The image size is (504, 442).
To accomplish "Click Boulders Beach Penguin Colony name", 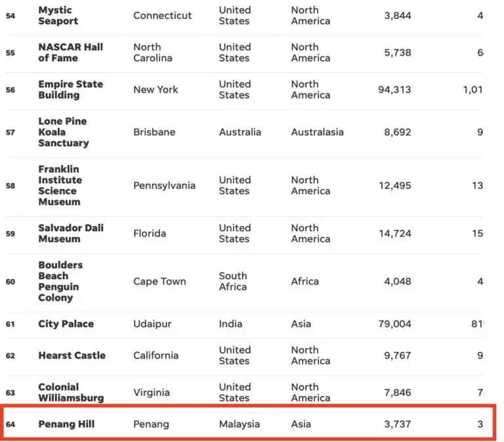I will tap(60, 281).
